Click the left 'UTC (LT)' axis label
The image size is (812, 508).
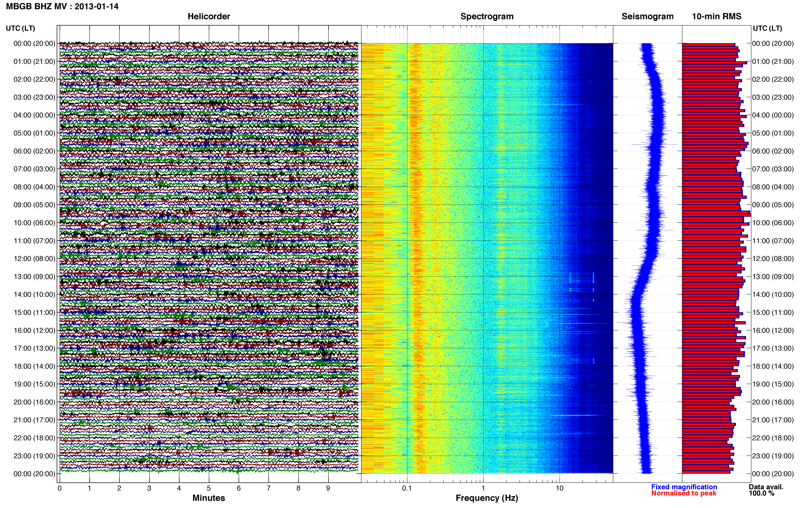point(21,28)
